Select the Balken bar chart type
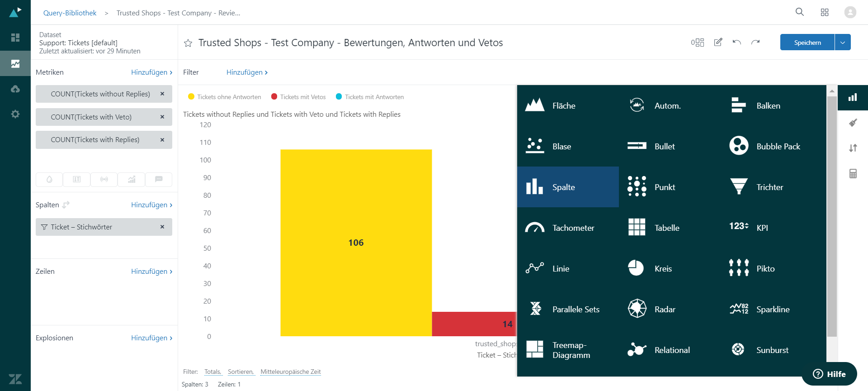 pyautogui.click(x=772, y=105)
